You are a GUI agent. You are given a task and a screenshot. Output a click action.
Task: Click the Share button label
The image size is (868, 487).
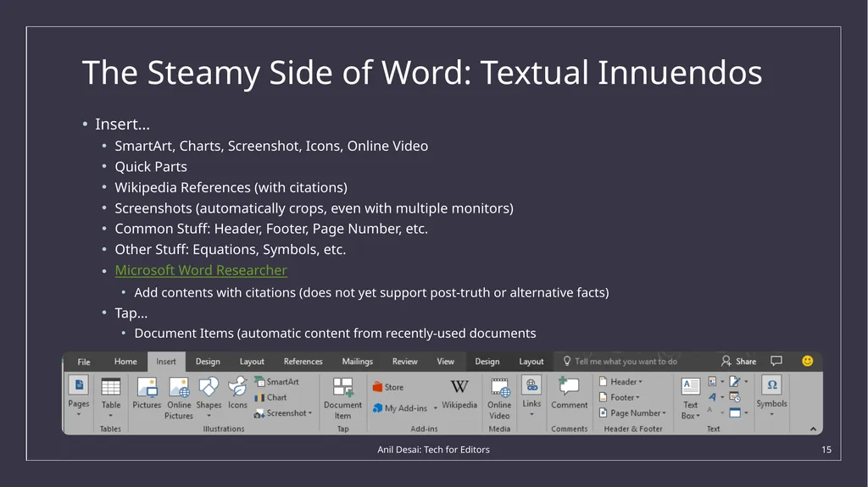[x=746, y=362]
